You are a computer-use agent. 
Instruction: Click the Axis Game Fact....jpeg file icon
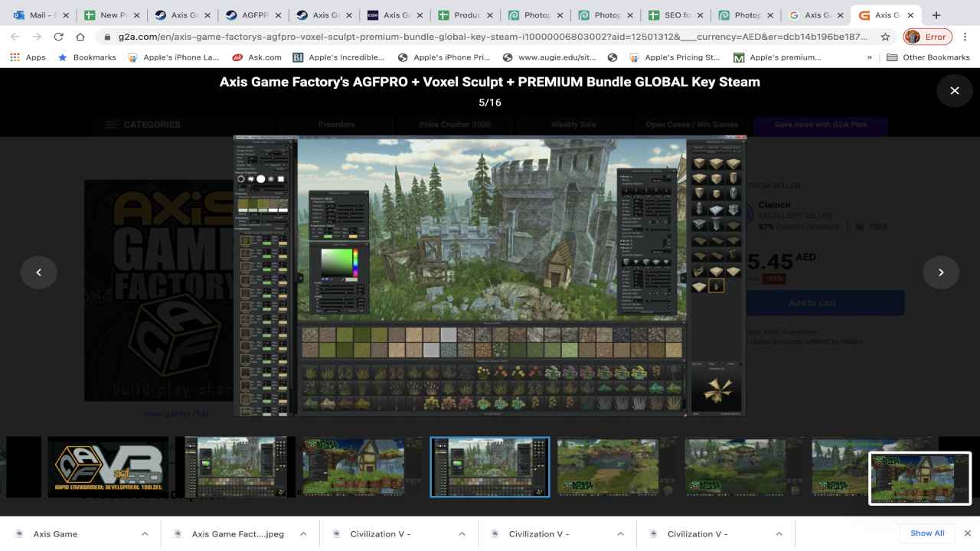point(178,533)
